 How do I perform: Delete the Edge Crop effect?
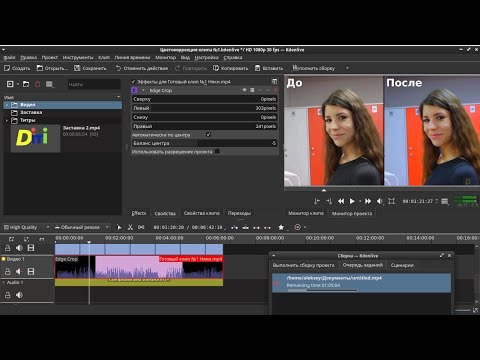[275, 90]
